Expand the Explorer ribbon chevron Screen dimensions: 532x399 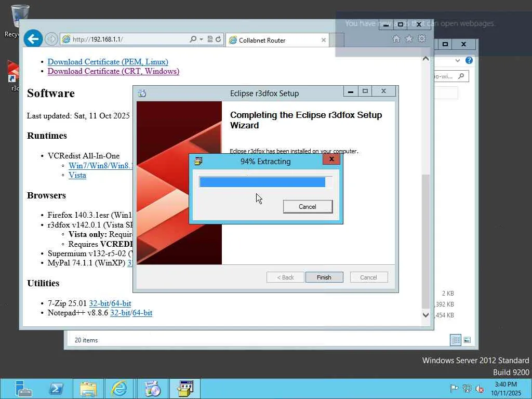pyautogui.click(x=458, y=60)
